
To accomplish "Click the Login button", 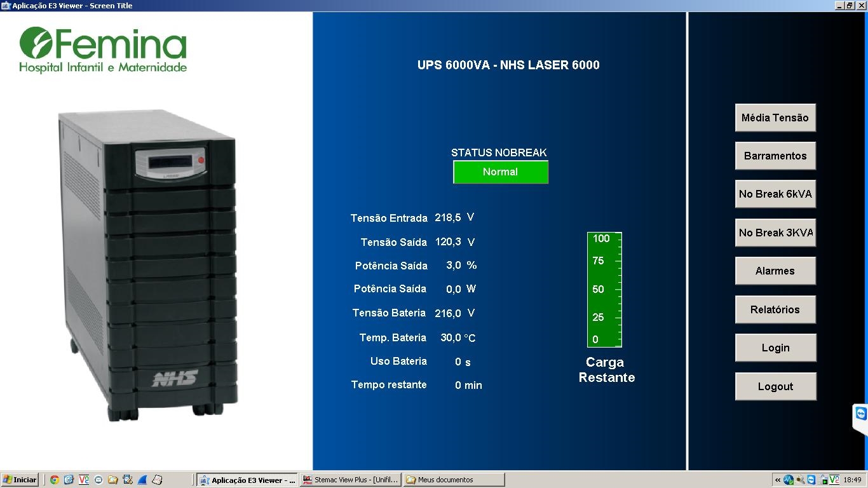I will 775,348.
